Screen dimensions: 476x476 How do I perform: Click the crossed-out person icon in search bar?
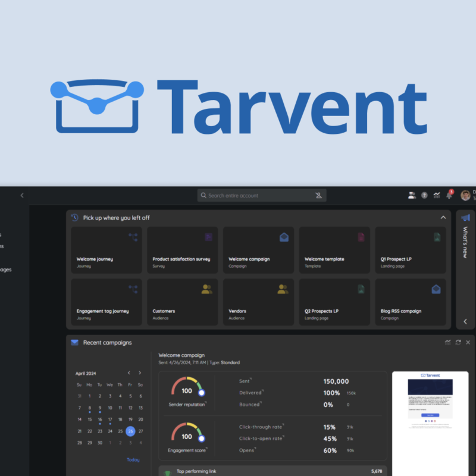click(318, 196)
